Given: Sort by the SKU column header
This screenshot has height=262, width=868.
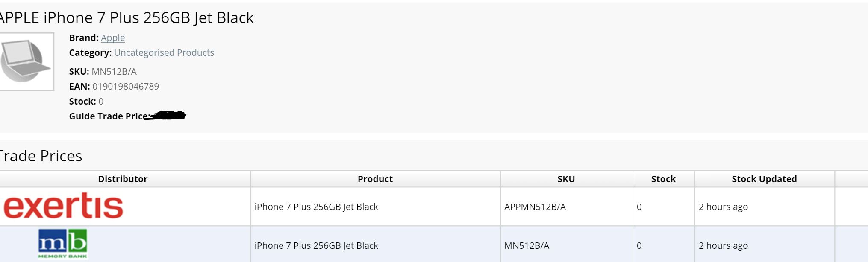Looking at the screenshot, I should (x=566, y=179).
